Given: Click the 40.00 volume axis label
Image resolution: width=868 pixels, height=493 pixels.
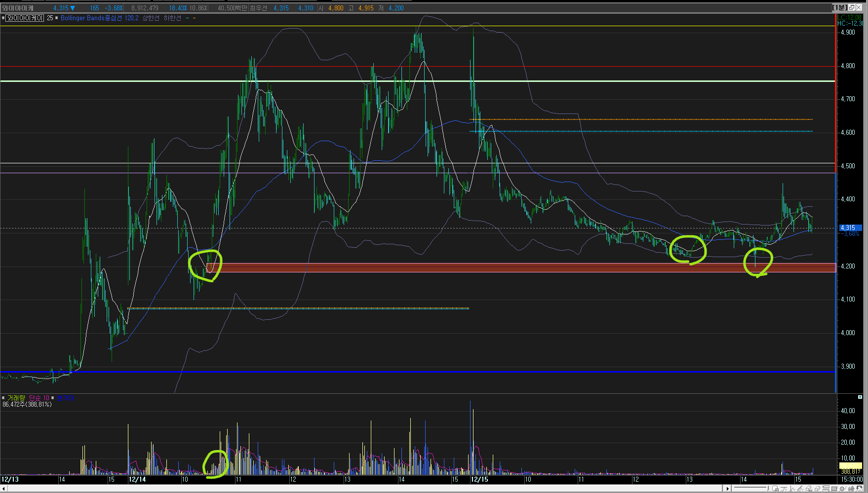Looking at the screenshot, I should 848,411.
